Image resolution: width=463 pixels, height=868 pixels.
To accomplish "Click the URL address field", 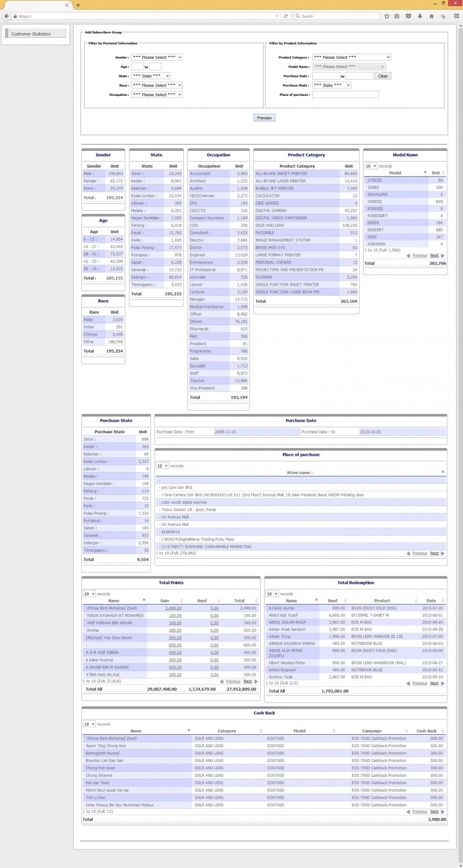I will [x=146, y=16].
